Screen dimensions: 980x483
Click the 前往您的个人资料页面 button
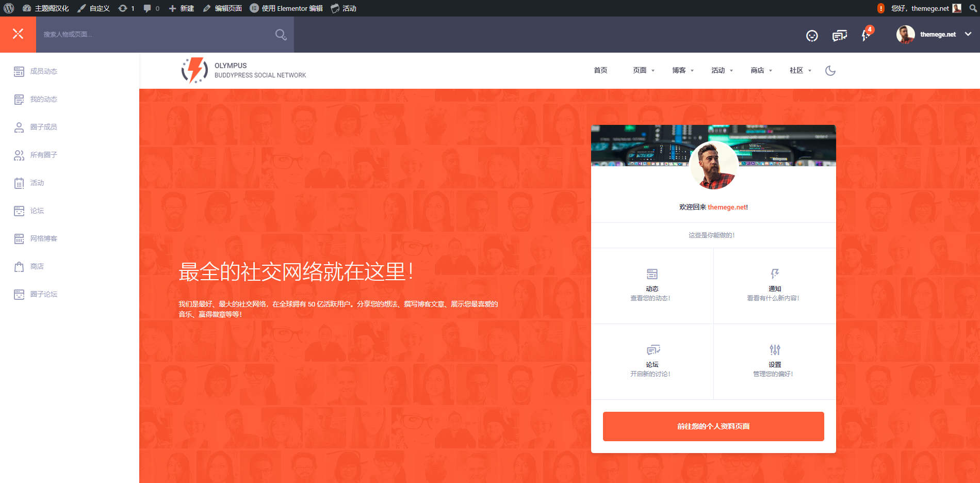coord(713,426)
